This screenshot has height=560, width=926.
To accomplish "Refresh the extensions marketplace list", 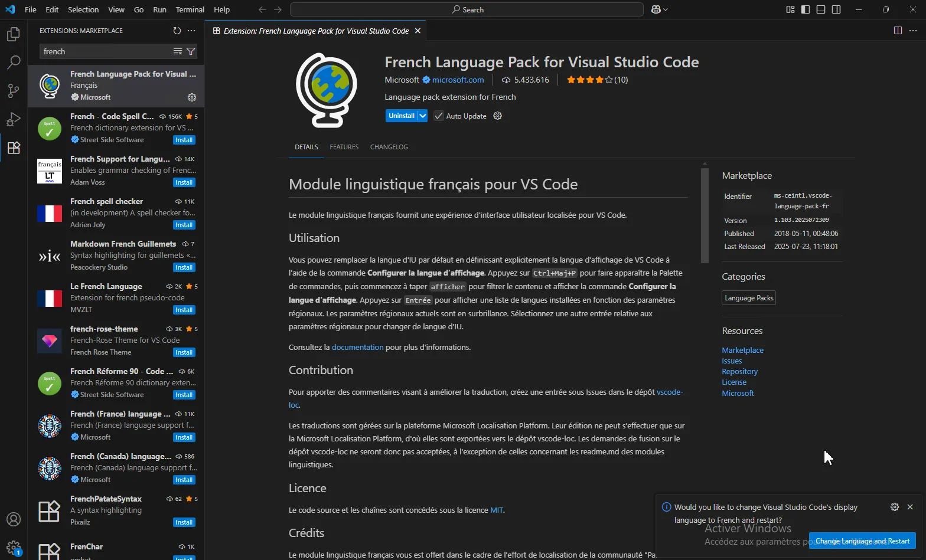I will (177, 31).
